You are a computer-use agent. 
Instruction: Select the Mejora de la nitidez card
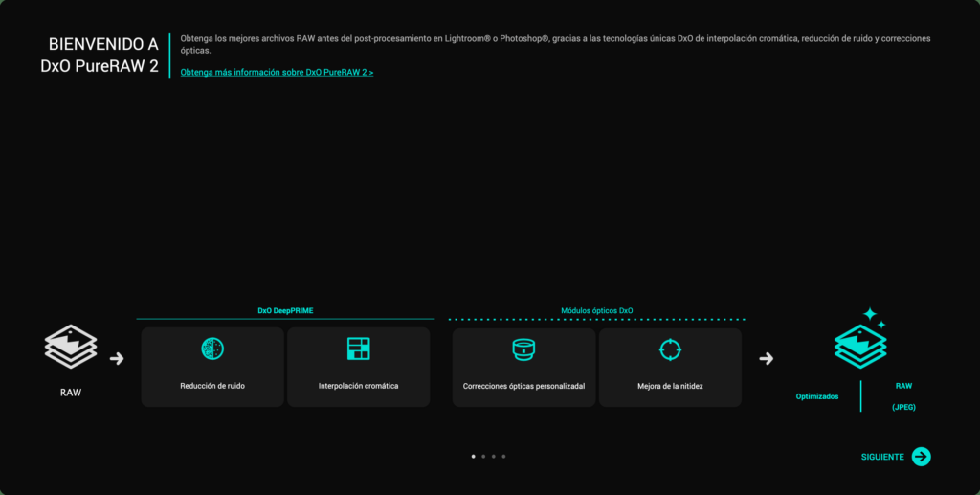click(670, 368)
